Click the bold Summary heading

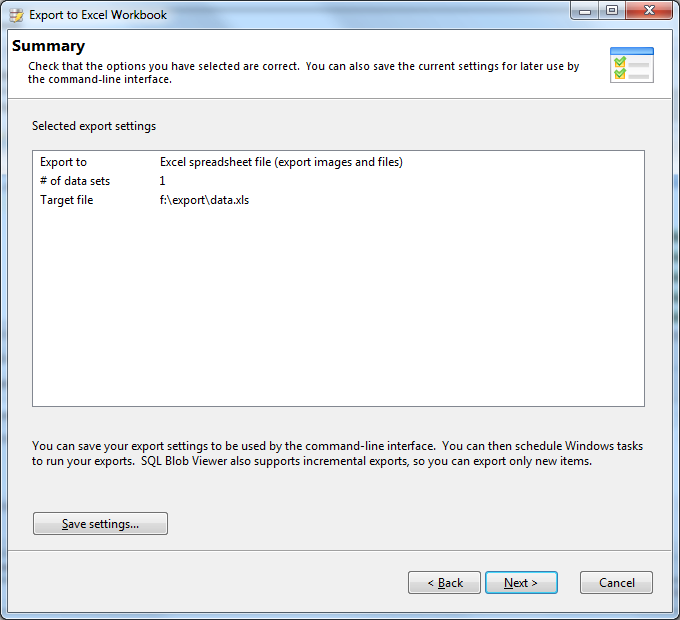click(x=48, y=46)
